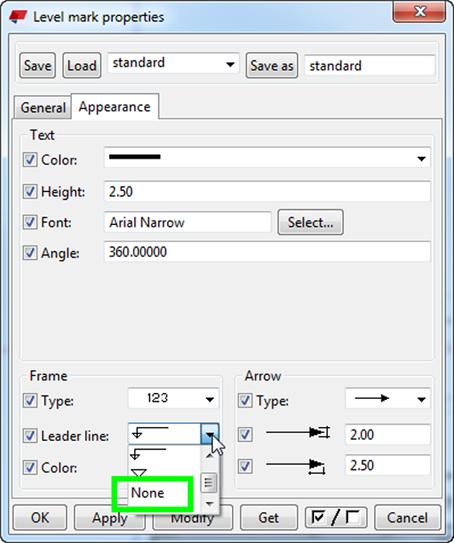Click the black text color line swatch
This screenshot has width=454, height=543.
click(135, 157)
